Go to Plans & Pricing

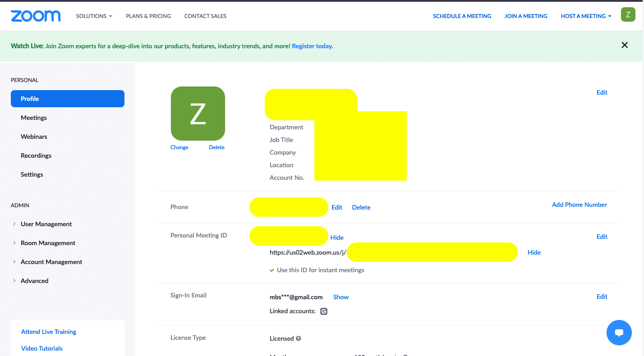(148, 16)
